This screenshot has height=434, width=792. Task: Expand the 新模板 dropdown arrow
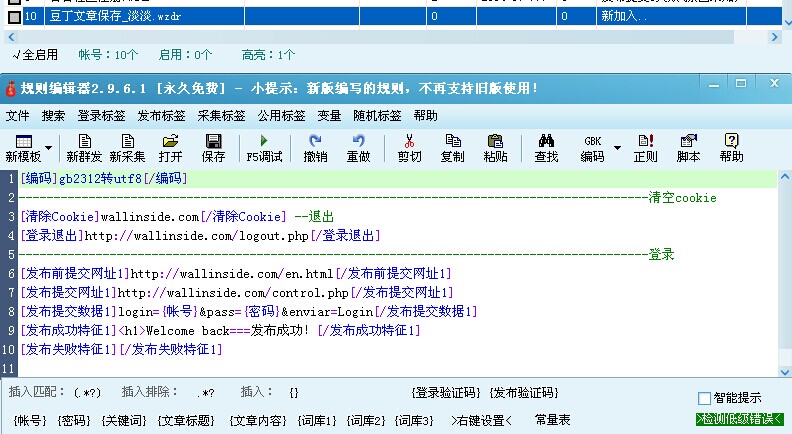48,148
